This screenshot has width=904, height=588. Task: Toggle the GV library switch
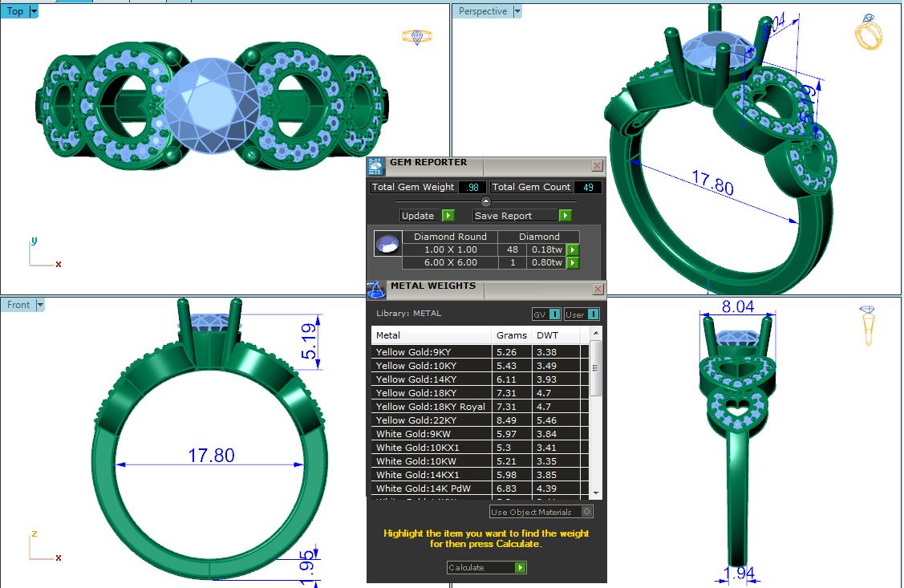tap(546, 314)
